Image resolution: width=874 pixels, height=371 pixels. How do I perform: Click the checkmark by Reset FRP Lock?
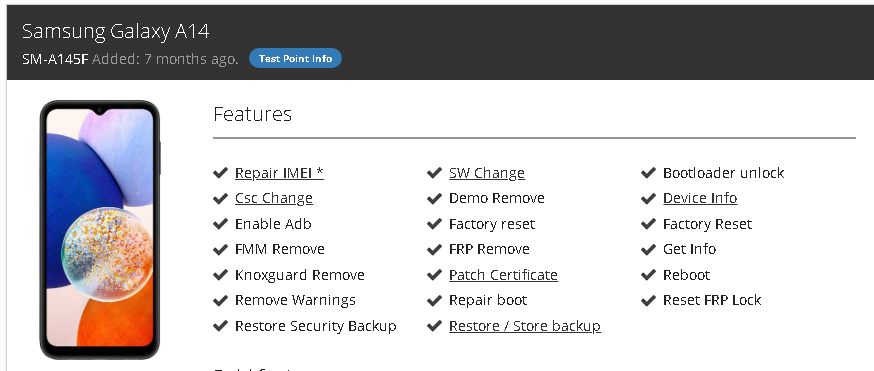click(x=648, y=300)
